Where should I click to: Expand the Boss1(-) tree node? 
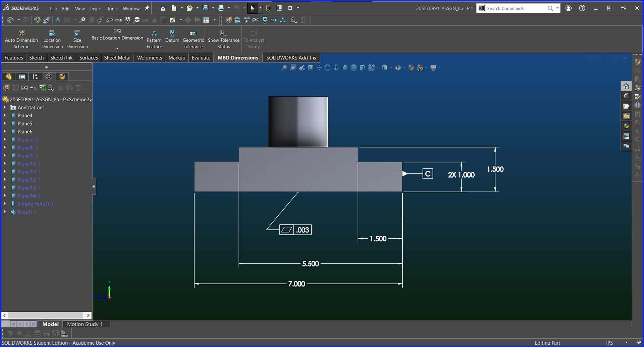[x=5, y=212]
